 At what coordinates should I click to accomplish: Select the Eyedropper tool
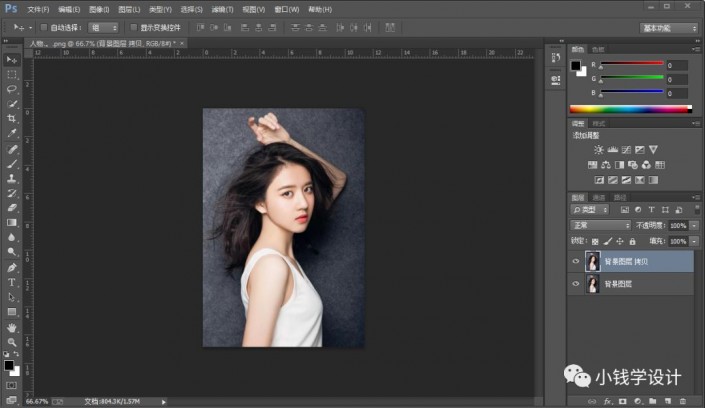click(12, 134)
